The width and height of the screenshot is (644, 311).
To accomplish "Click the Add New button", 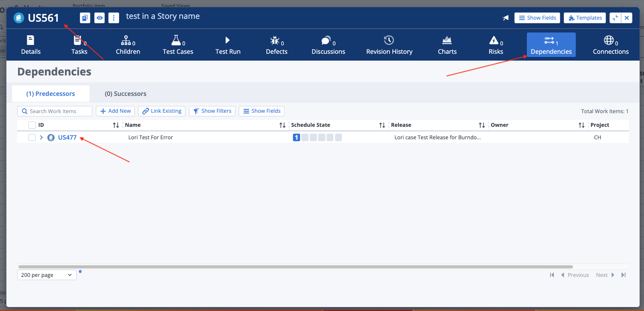I will [x=115, y=111].
